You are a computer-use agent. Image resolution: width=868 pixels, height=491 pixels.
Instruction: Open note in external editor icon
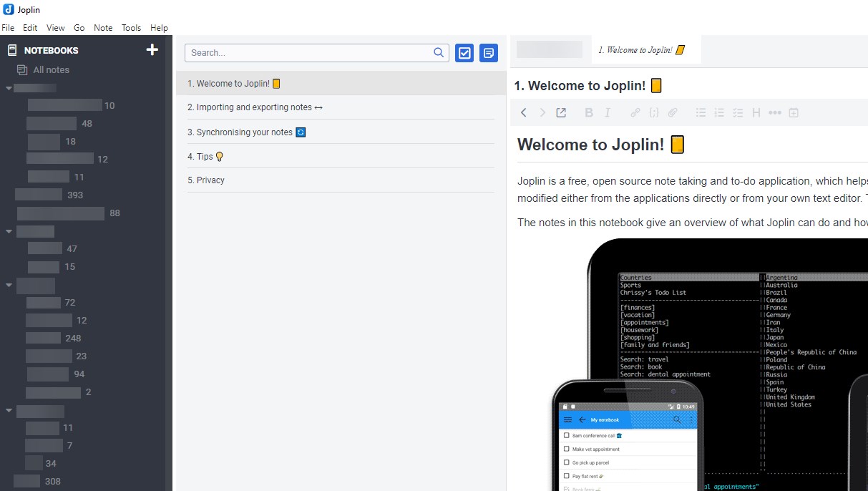click(561, 112)
